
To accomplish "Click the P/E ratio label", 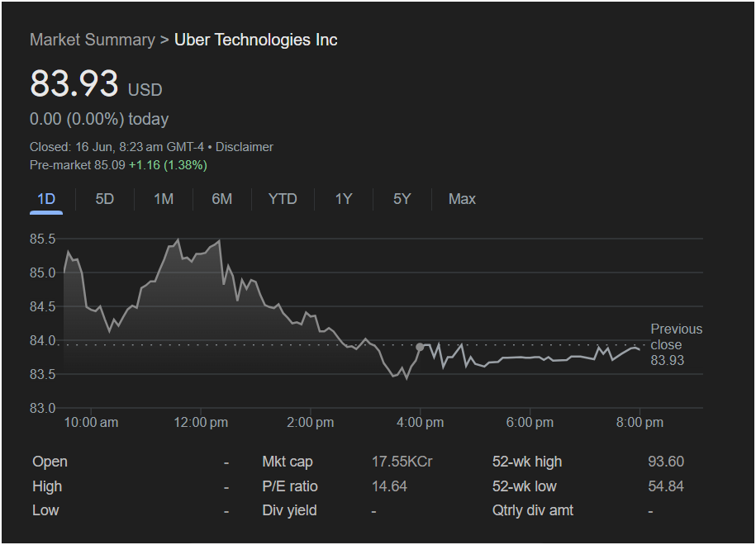I will point(290,486).
